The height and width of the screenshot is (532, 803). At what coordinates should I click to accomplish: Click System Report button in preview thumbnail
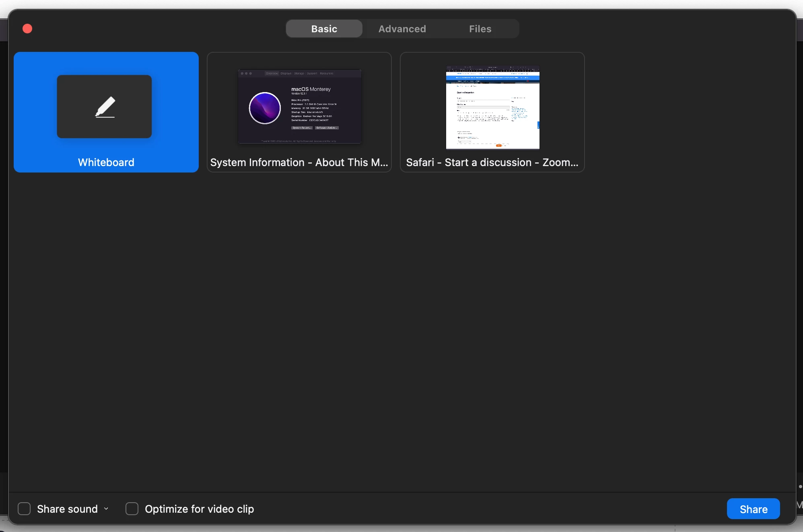coord(302,128)
